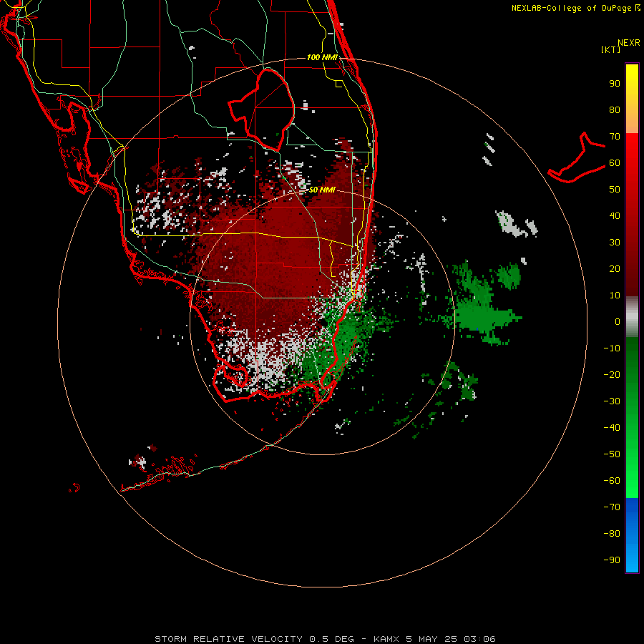Image resolution: width=644 pixels, height=644 pixels.
Task: Select the 100 NMI range ring label
Action: pos(322,57)
